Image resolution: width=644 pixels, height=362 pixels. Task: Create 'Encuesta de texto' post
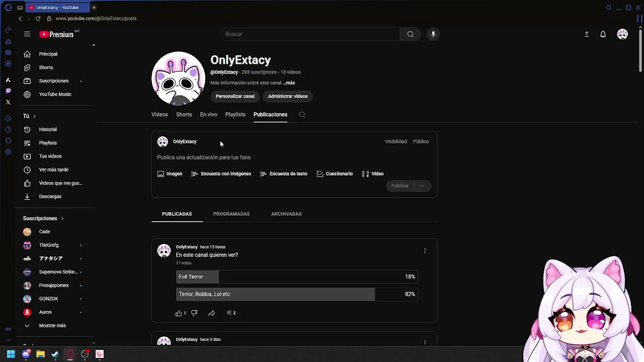coord(284,174)
